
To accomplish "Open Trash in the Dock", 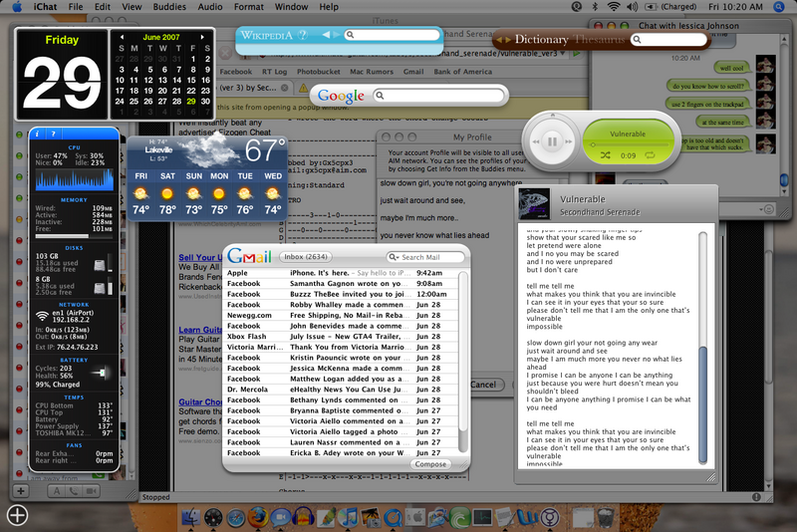I will click(x=605, y=518).
